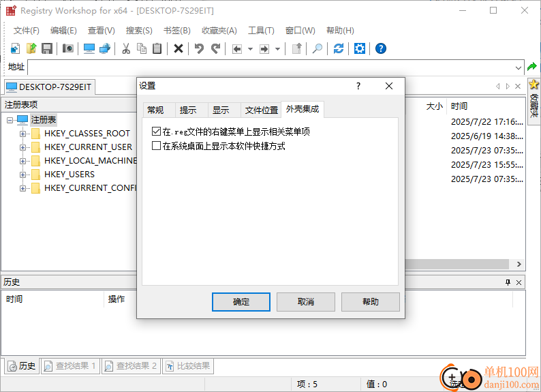Open the 编辑(E) menu
Image resolution: width=541 pixels, height=392 pixels.
(63, 31)
